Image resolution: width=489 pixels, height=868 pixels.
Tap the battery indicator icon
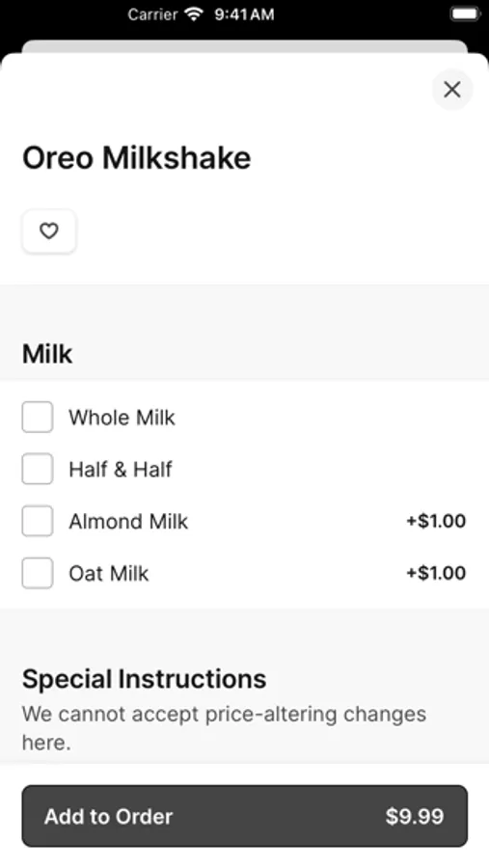point(465,14)
